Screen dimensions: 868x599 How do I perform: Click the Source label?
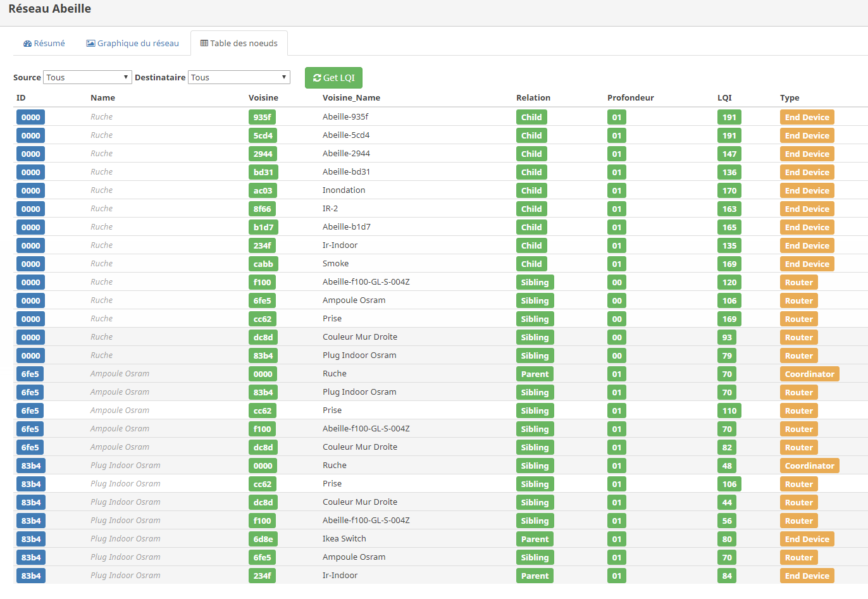[x=27, y=77]
